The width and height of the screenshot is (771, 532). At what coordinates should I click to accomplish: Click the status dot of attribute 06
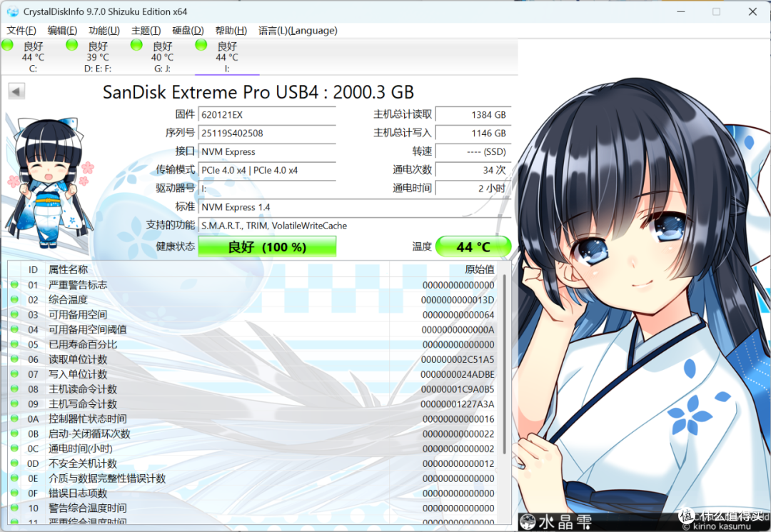[x=14, y=358]
